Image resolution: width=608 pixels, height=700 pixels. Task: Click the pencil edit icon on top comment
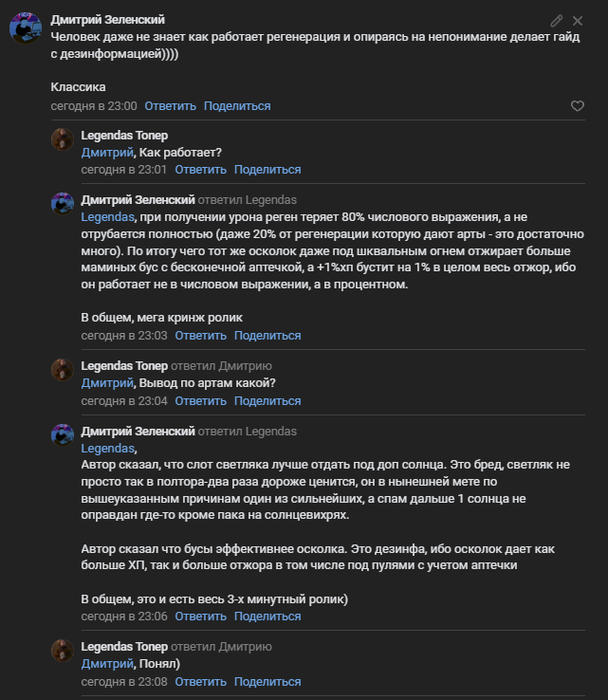[x=557, y=20]
